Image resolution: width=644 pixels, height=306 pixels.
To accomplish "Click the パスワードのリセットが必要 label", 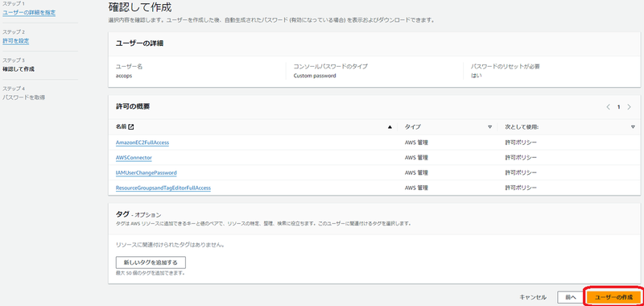I will pyautogui.click(x=505, y=66).
